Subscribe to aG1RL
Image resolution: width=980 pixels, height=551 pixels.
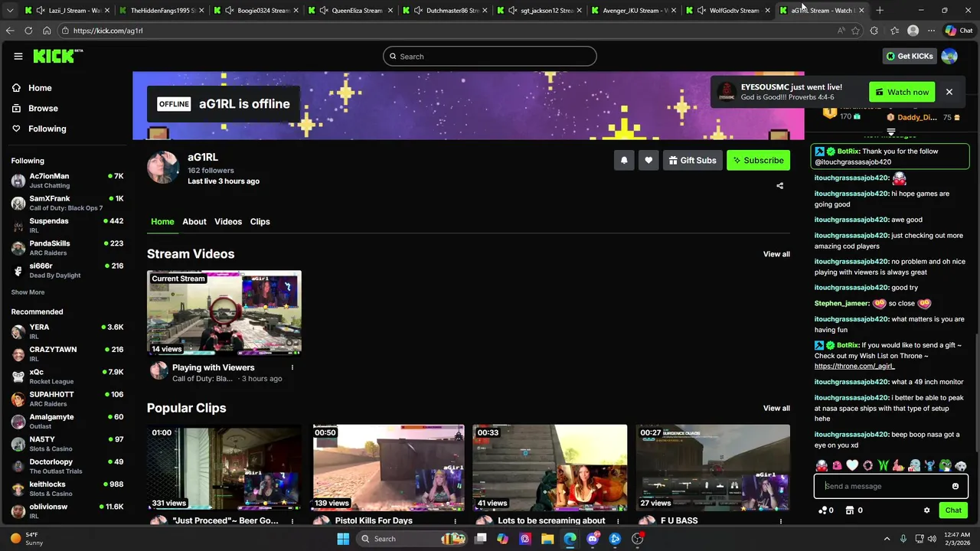[758, 160]
